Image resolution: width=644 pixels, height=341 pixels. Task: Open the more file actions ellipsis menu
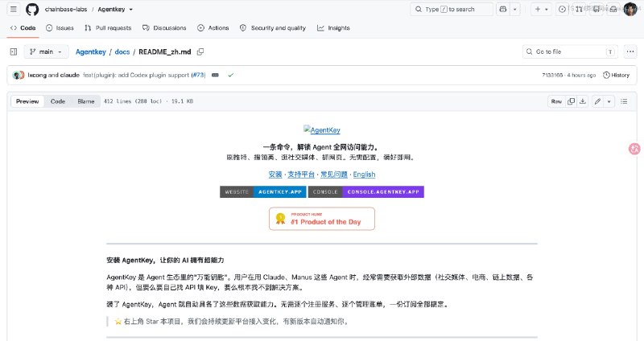coord(630,51)
